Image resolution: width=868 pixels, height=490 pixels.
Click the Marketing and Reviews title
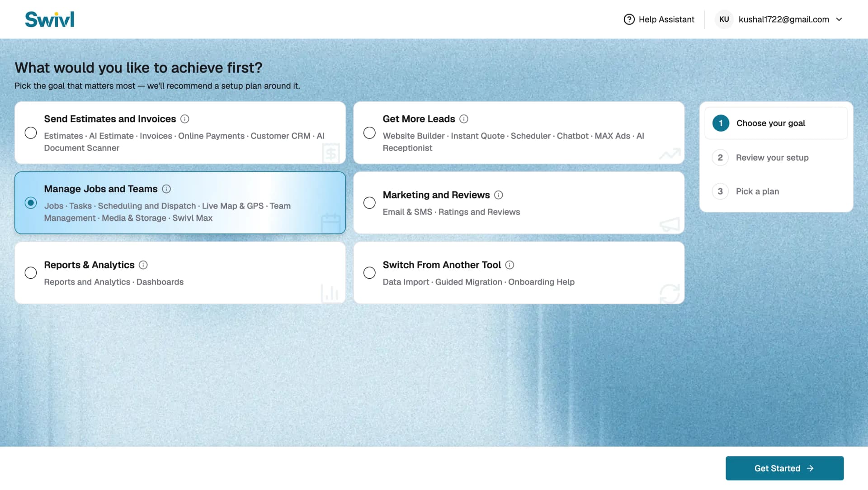[436, 195]
